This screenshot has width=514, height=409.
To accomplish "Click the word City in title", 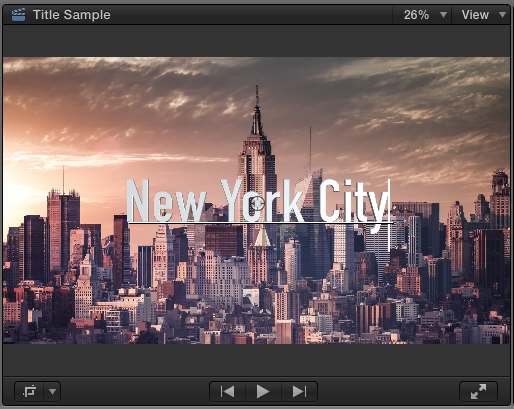I will (353, 204).
